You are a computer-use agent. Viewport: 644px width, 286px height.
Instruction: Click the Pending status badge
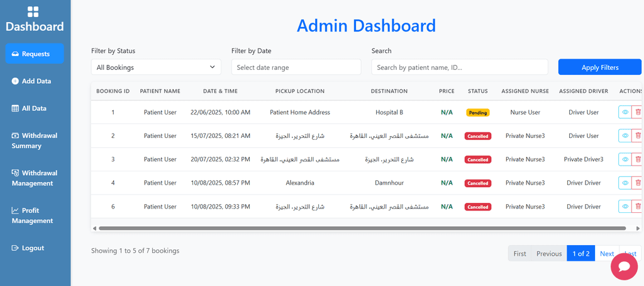pos(478,112)
